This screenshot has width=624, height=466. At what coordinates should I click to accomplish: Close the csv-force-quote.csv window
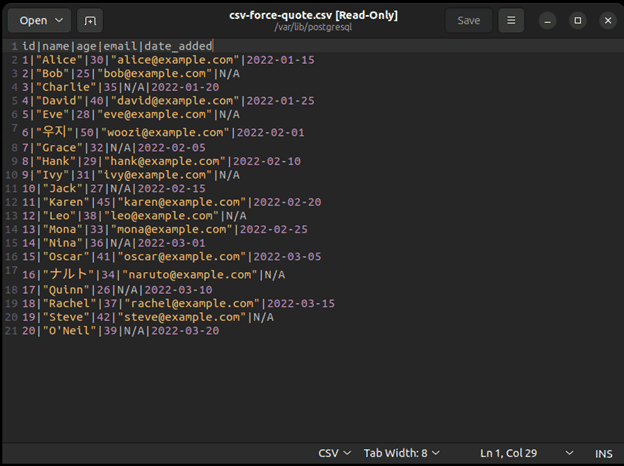click(x=606, y=20)
